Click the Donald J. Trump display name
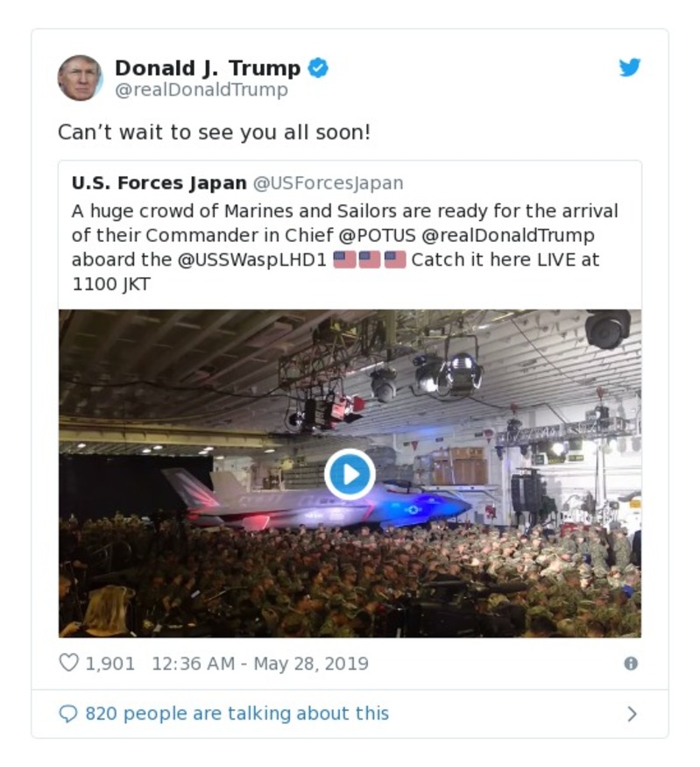 (x=209, y=66)
